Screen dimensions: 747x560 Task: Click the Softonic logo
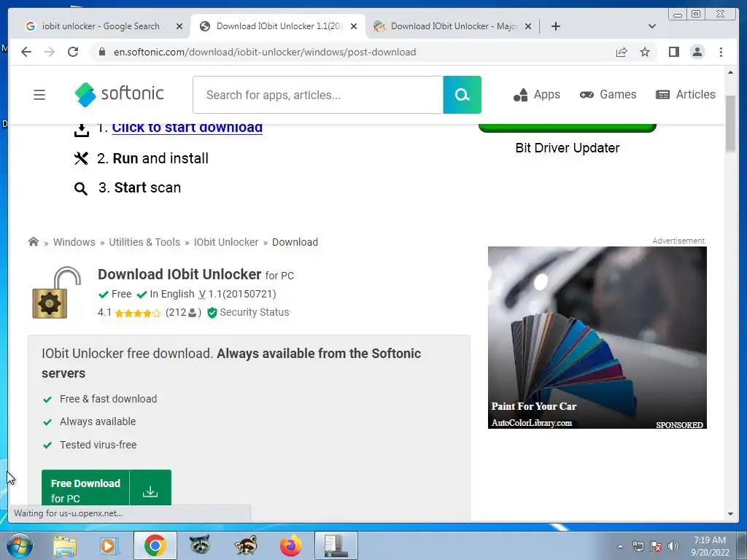pyautogui.click(x=120, y=94)
